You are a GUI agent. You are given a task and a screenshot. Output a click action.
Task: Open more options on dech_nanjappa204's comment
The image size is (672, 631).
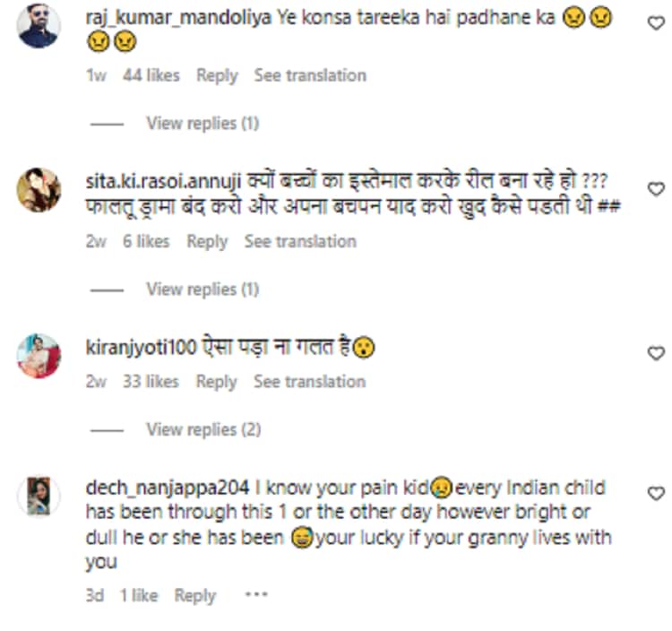[x=255, y=595]
